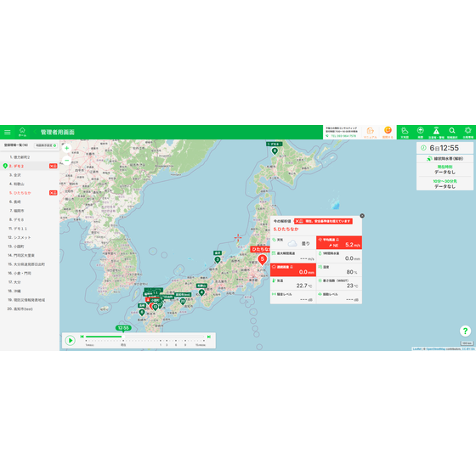Click the 22.7℃ temperature cell
This screenshot has width=476, height=476.
pos(293,283)
